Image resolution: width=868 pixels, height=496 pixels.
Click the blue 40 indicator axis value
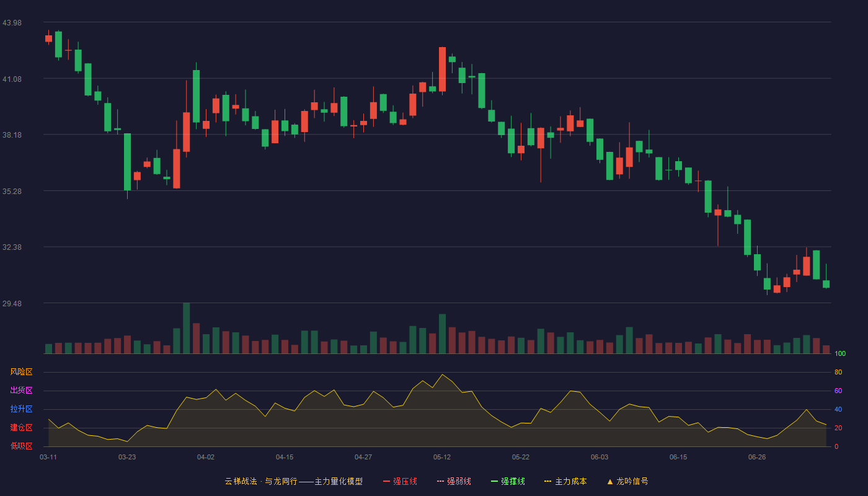point(838,409)
